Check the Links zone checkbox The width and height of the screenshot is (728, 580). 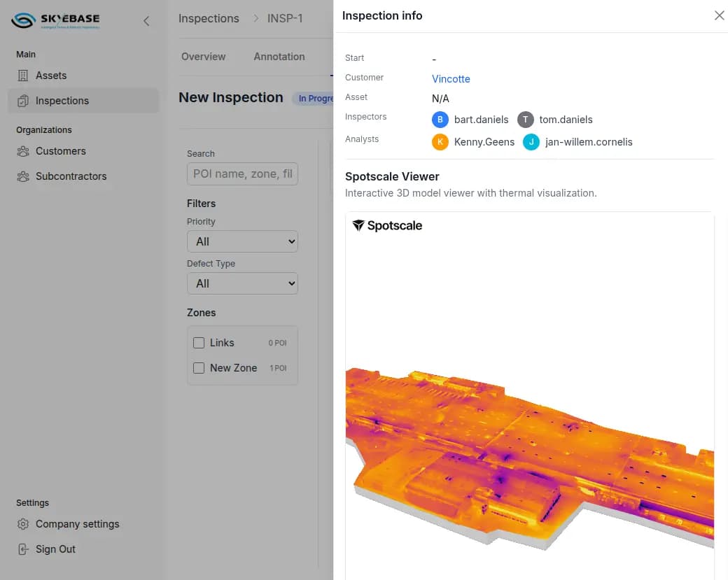199,343
